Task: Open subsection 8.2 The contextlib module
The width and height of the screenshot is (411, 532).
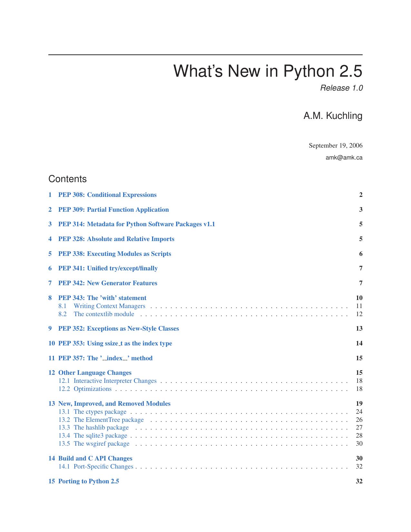Action: (x=96, y=314)
